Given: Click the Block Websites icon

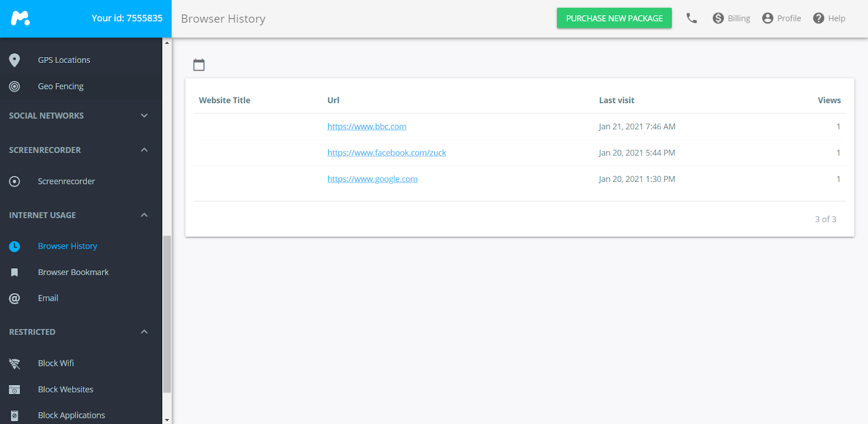Looking at the screenshot, I should pyautogui.click(x=15, y=390).
